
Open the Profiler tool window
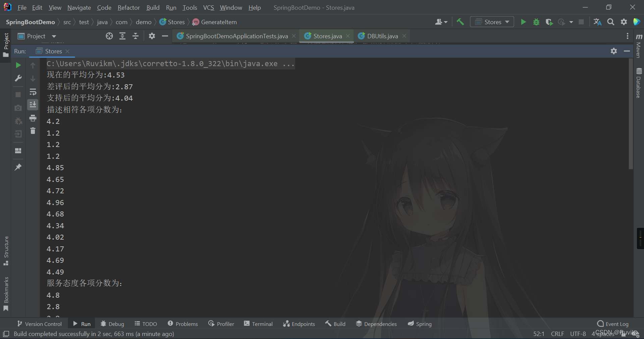point(221,324)
